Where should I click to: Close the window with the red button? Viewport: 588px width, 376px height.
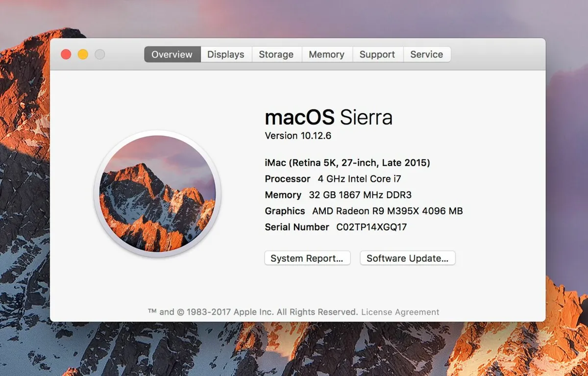click(66, 54)
